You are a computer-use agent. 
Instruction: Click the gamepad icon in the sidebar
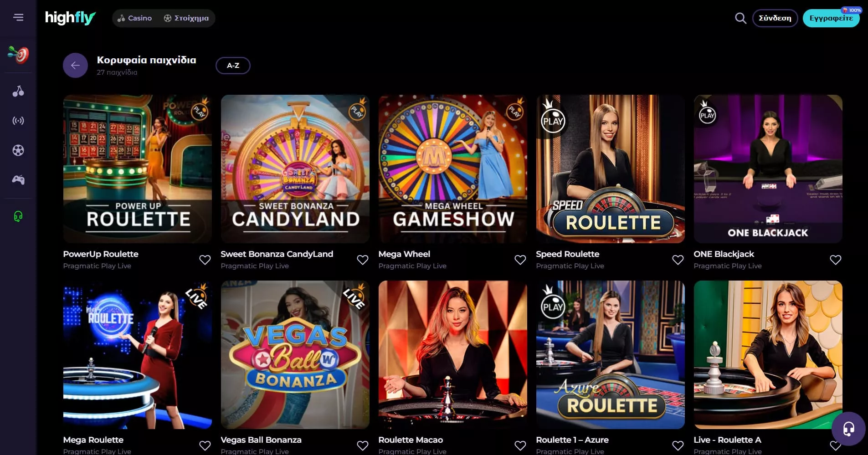point(18,180)
